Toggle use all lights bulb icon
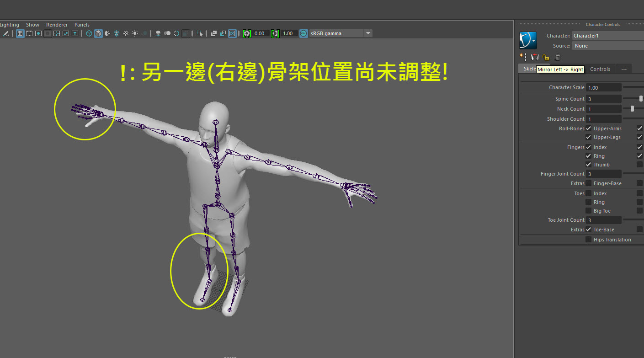This screenshot has height=358, width=644. (135, 33)
